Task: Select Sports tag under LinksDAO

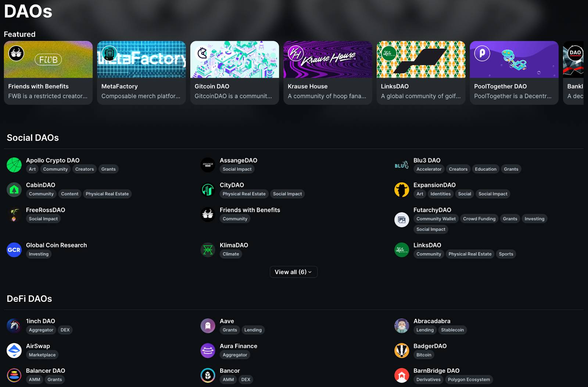Action: 506,254
